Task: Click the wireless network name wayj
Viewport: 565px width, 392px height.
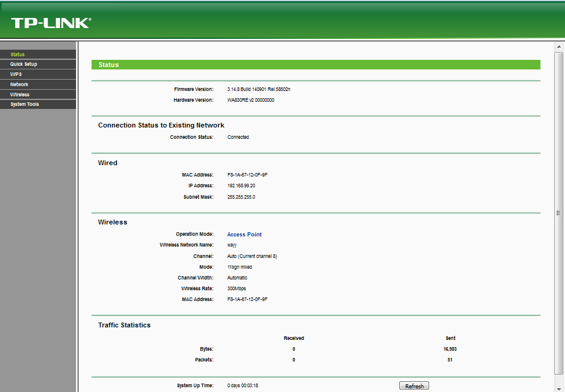Action: (231, 245)
